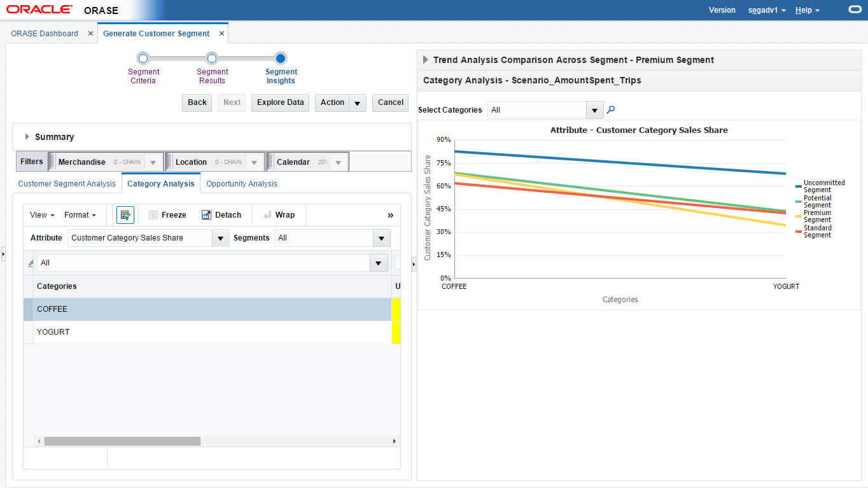Expand Trend Analysis Comparison Across Segment panel

pyautogui.click(x=426, y=60)
